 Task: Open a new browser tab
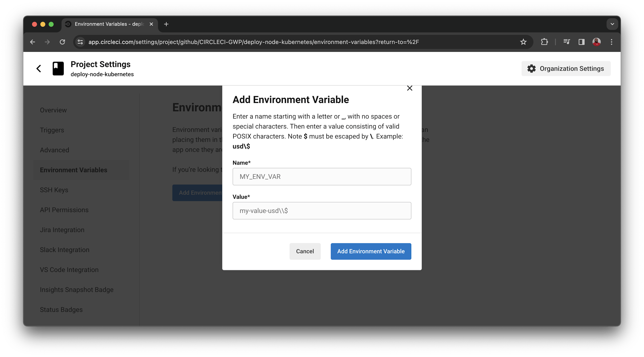coord(166,24)
